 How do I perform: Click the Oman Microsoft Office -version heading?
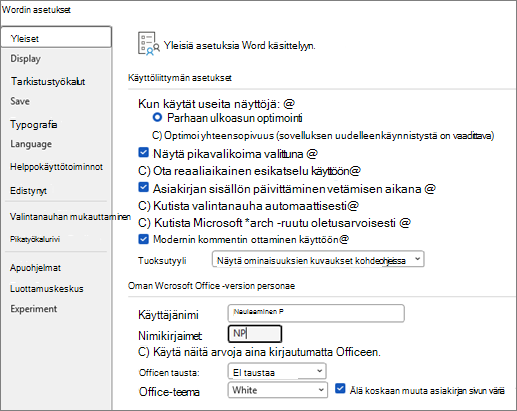coord(211,286)
